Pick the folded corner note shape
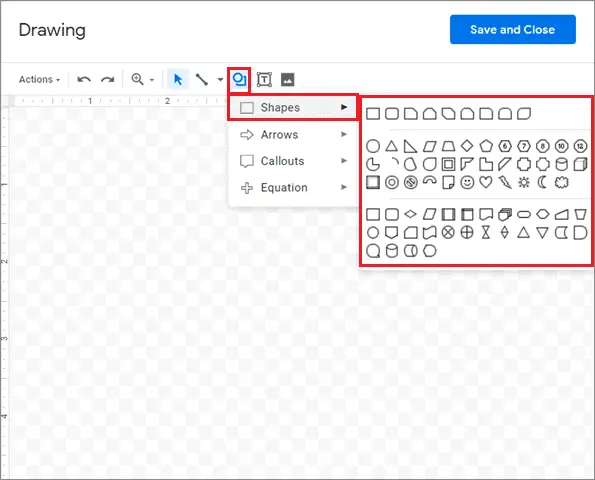The image size is (595, 480). click(x=448, y=183)
